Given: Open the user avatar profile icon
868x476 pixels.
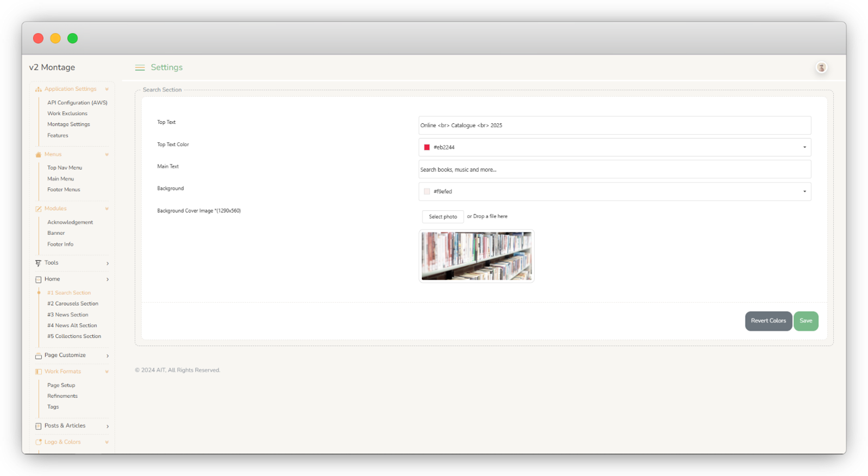Looking at the screenshot, I should click(821, 67).
